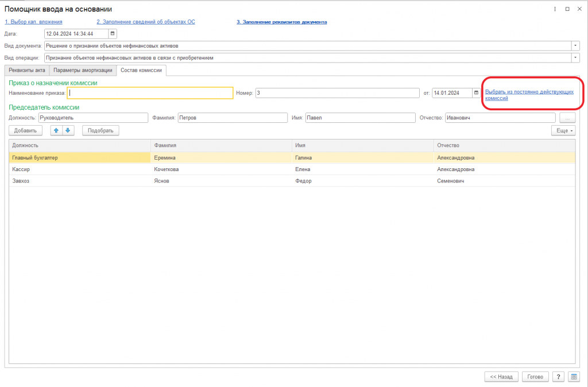Screen dimensions: 588x387
Task: Click the name cell Галина
Action: click(x=363, y=158)
